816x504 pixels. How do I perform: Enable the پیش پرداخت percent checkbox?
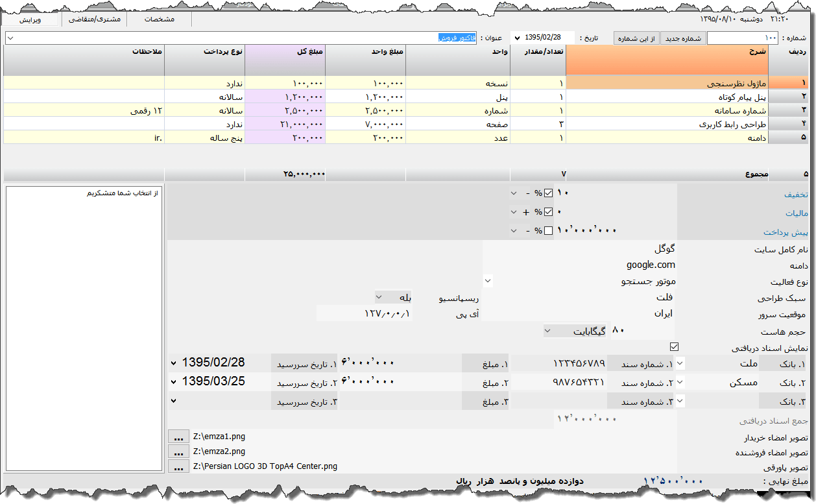(x=549, y=231)
